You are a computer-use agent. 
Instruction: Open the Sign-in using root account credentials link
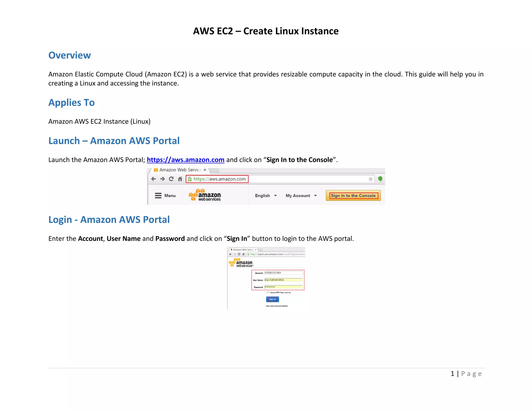277,306
